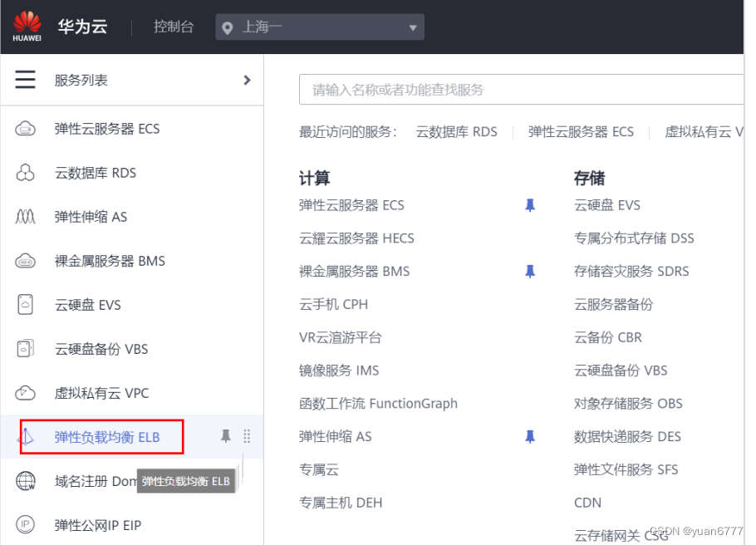756x545 pixels.
Task: Open 弹性伸缩 AS under 计算
Action: pos(336,436)
